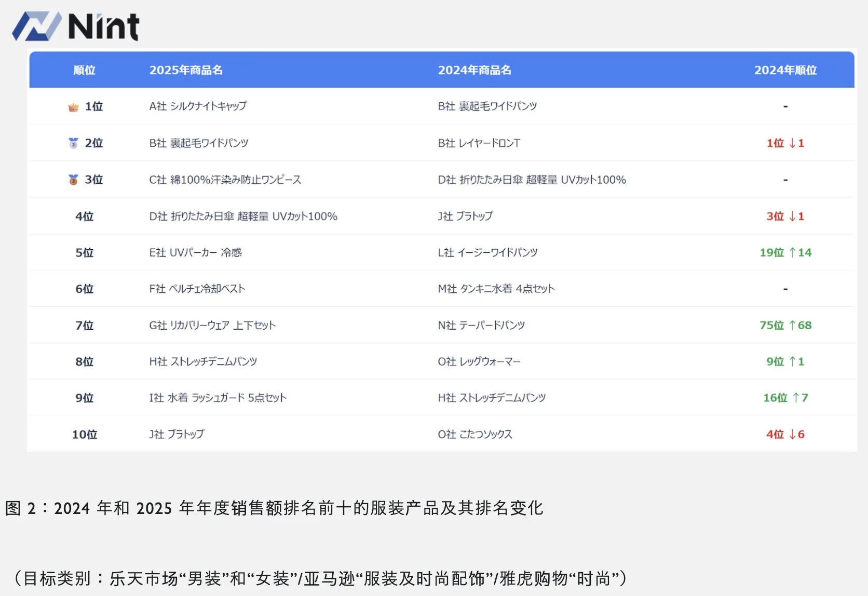Click H社 ストレッチデニムパンツ in the 2025 column
The image size is (868, 596).
[204, 361]
